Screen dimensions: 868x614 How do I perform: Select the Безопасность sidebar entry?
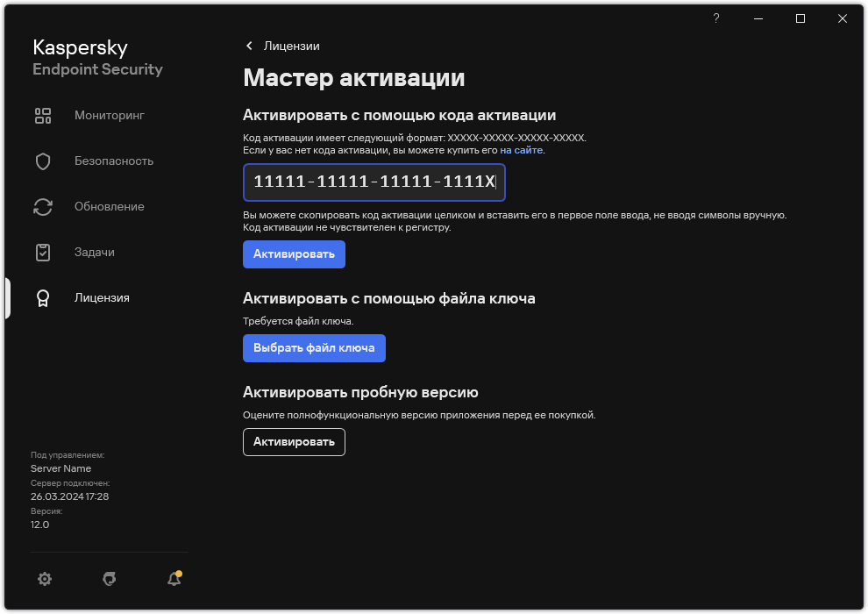pos(114,161)
